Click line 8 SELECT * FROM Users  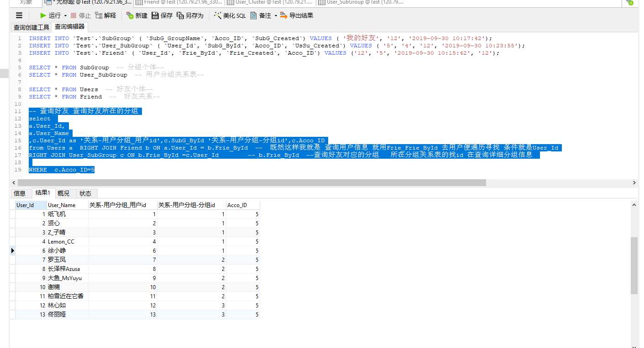(x=63, y=89)
